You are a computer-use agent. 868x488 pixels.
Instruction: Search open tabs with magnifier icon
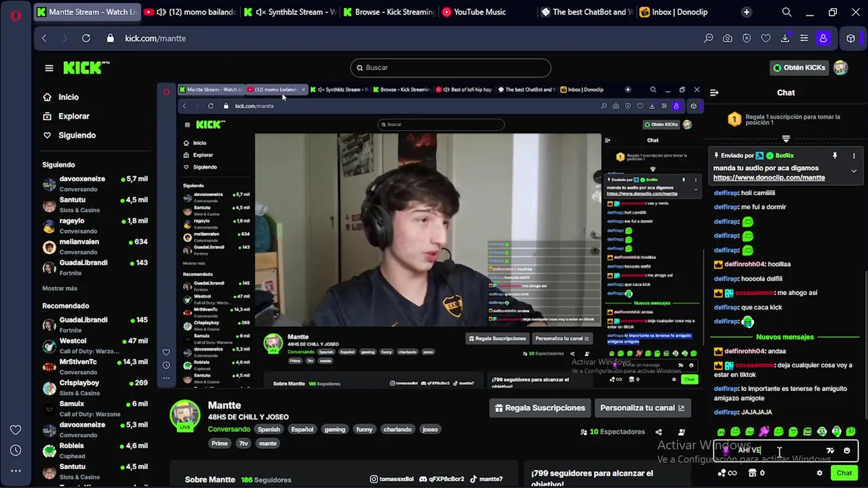[787, 12]
